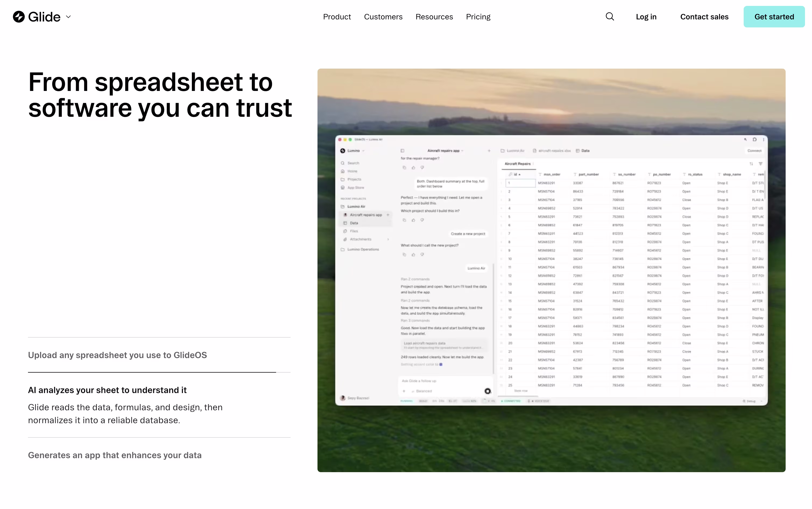Click the Lumino Air breadcrumb above the table
This screenshot has height=509, width=812.
coord(512,151)
